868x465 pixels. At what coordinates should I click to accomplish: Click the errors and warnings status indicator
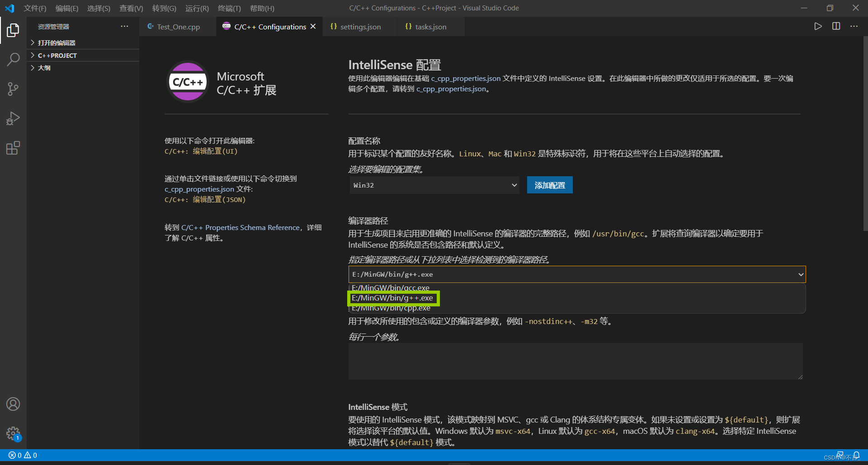23,455
